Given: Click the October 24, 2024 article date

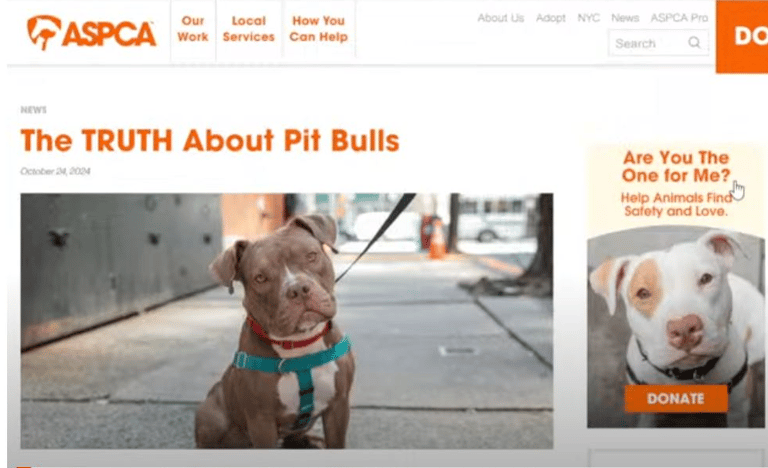Looking at the screenshot, I should (x=55, y=171).
